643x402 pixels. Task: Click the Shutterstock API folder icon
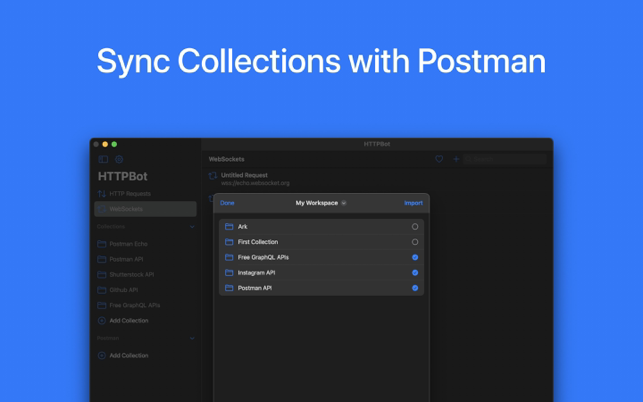(102, 274)
